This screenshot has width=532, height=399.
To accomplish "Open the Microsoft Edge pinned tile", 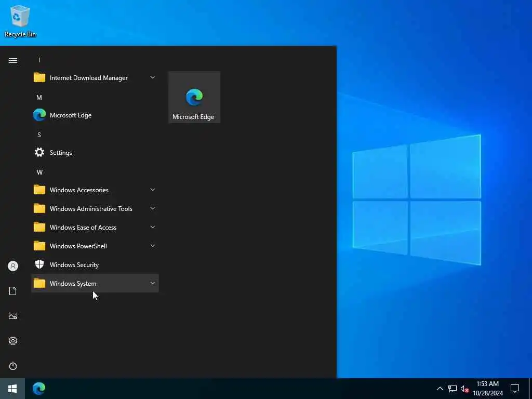I will point(194,97).
